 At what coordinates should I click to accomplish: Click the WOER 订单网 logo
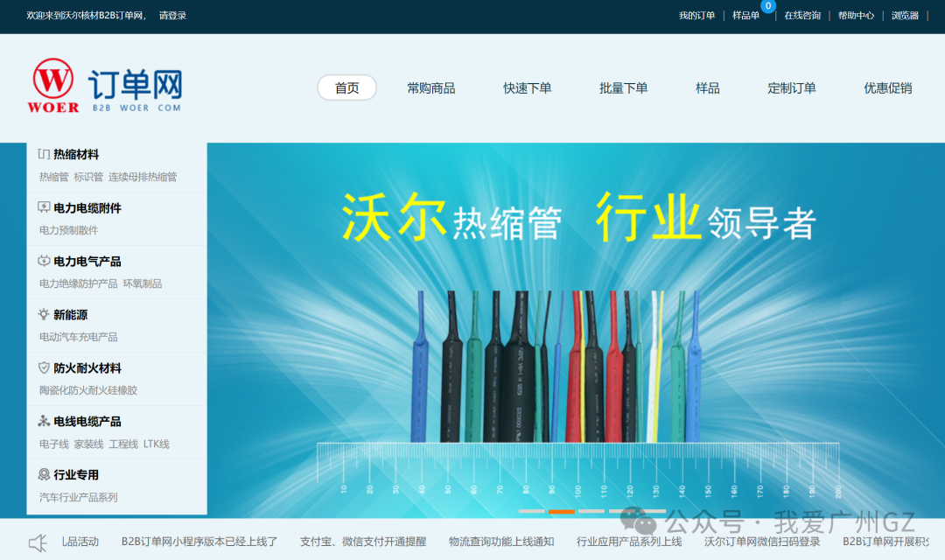(x=105, y=86)
